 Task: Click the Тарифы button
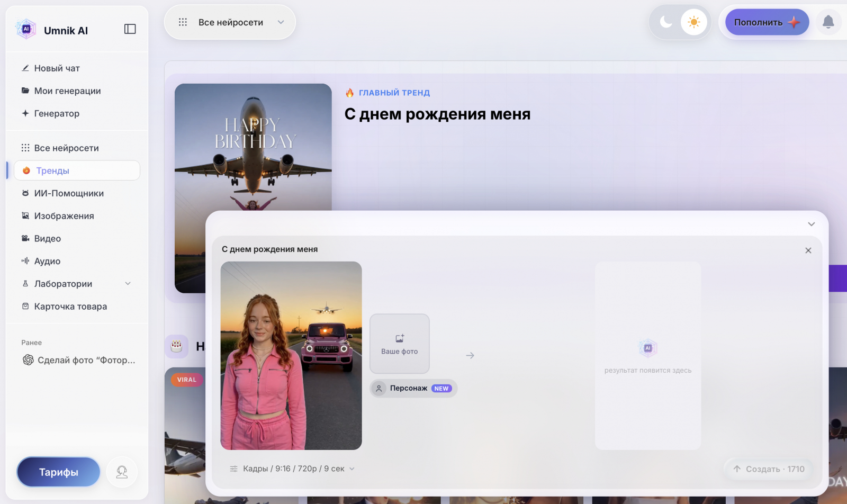point(59,472)
